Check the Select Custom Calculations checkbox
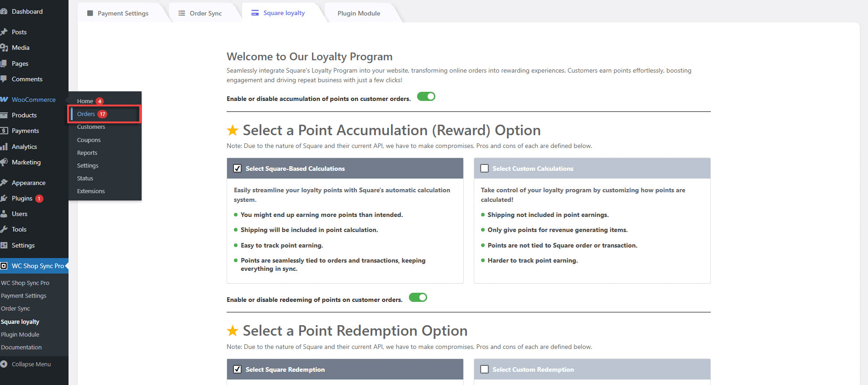The height and width of the screenshot is (385, 868). click(485, 169)
